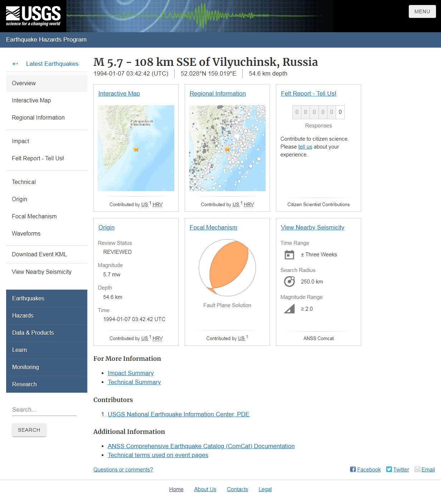Image resolution: width=441 pixels, height=504 pixels.
Task: Open View Nearby Seismicity card link
Action: coord(312,227)
